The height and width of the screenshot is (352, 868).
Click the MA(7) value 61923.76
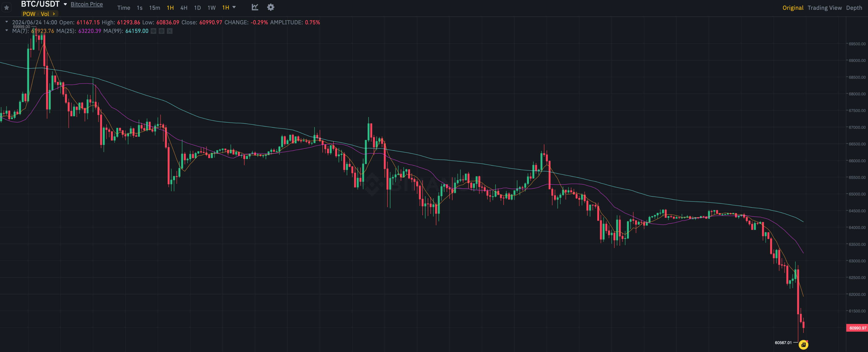pos(42,31)
